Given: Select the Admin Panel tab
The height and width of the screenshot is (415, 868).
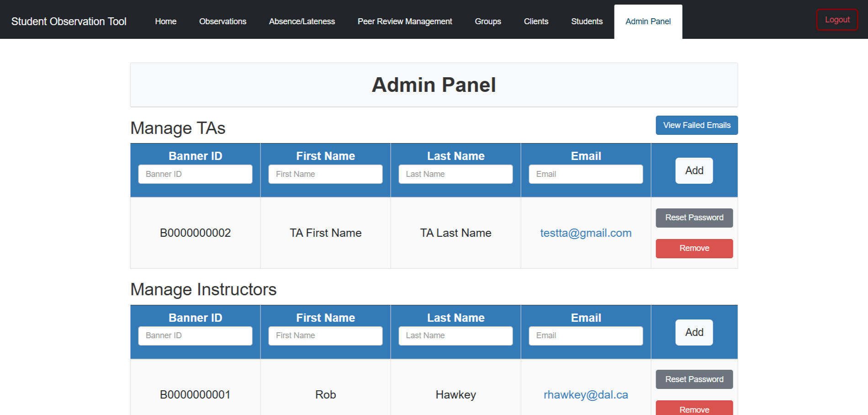Looking at the screenshot, I should 648,21.
